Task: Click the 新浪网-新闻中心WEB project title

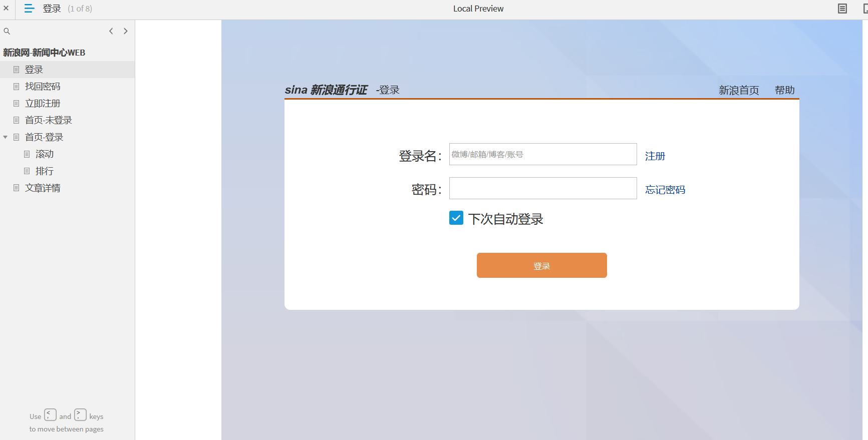Action: point(44,53)
